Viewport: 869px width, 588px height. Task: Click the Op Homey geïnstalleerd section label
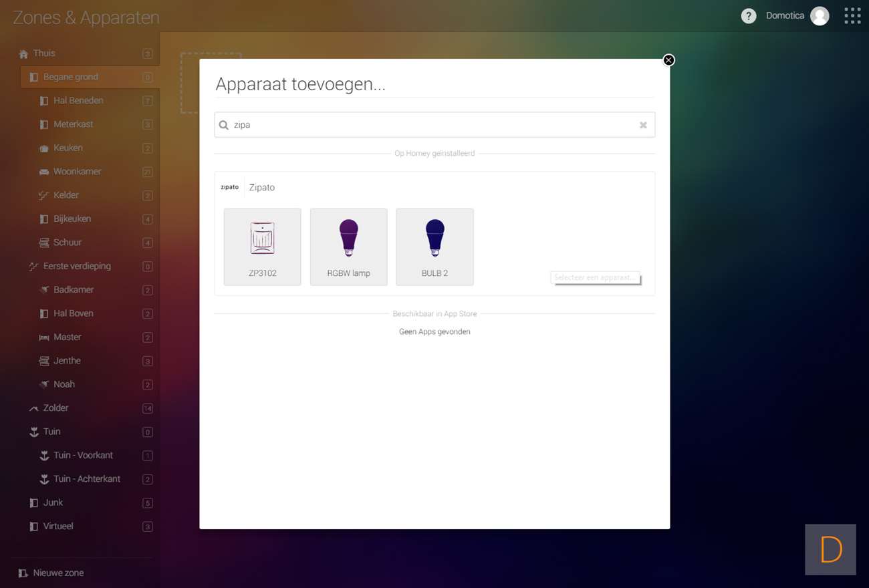click(x=434, y=154)
